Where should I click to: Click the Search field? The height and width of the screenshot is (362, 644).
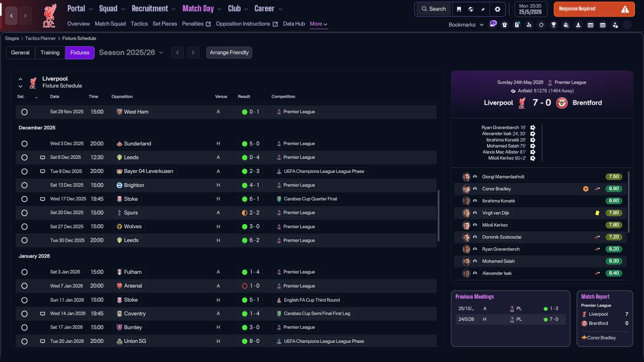(x=433, y=9)
